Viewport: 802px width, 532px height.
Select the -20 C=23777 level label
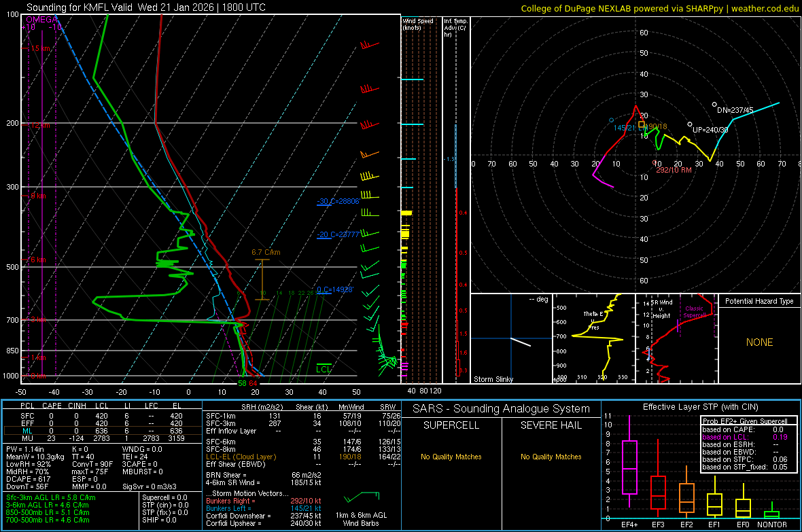coord(338,235)
